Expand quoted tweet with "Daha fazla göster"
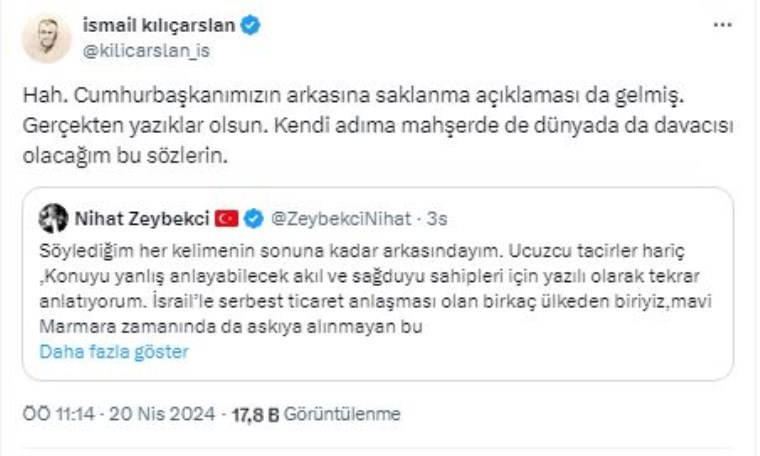The height and width of the screenshot is (456, 760). pos(113,351)
